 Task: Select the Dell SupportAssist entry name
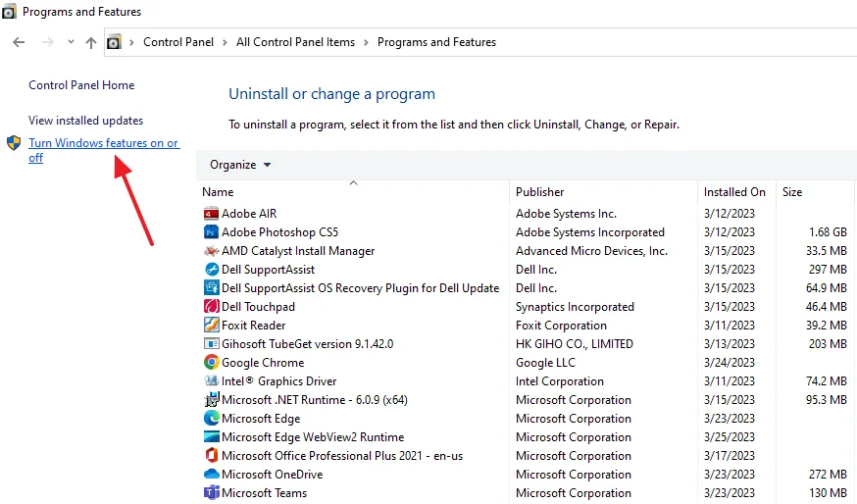click(x=268, y=270)
